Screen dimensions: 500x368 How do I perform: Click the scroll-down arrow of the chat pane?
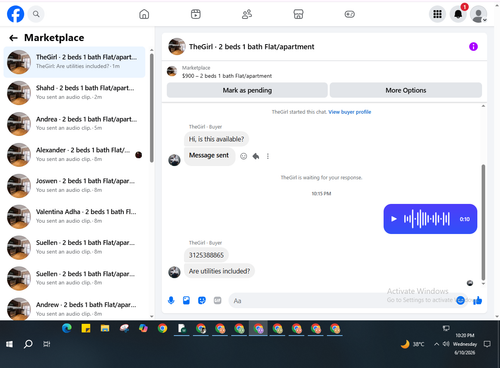483,284
